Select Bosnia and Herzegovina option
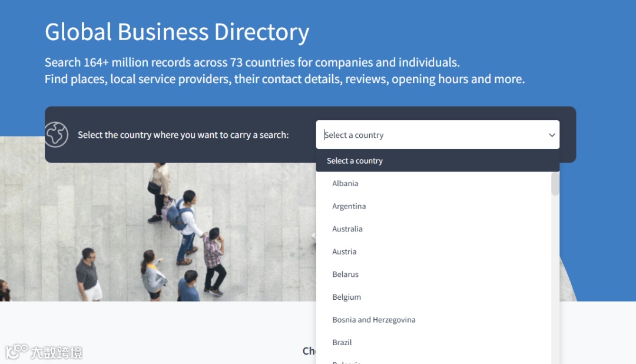 click(433, 320)
